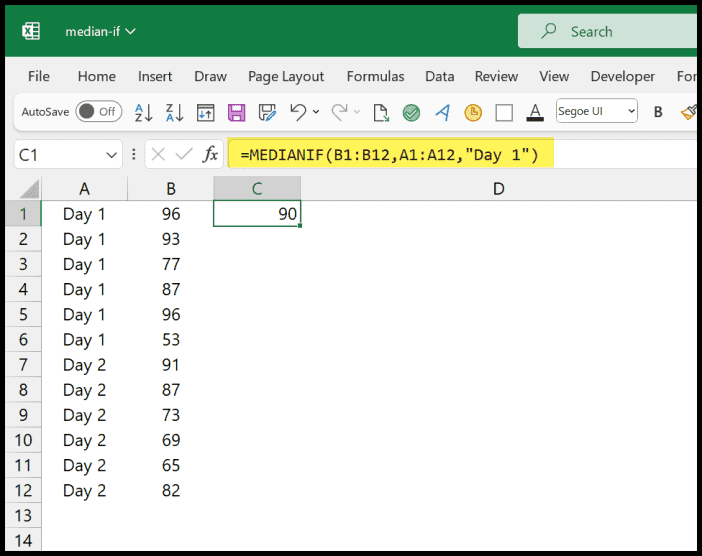Click the Insert Function fx icon
The width and height of the screenshot is (702, 556).
[210, 154]
